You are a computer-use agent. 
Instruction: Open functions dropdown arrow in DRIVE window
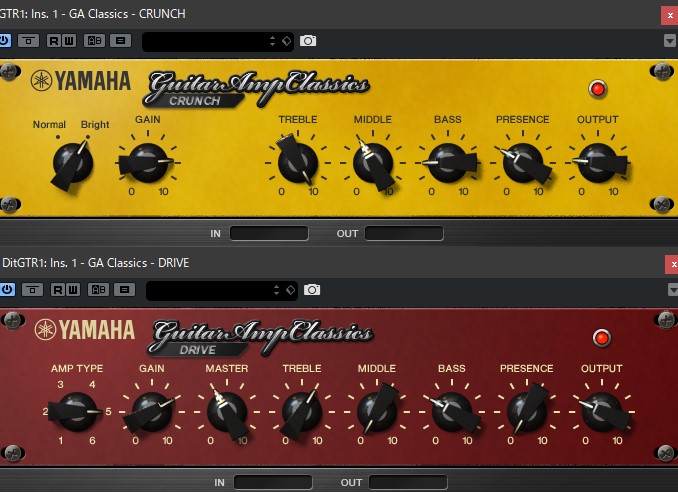pos(673,290)
